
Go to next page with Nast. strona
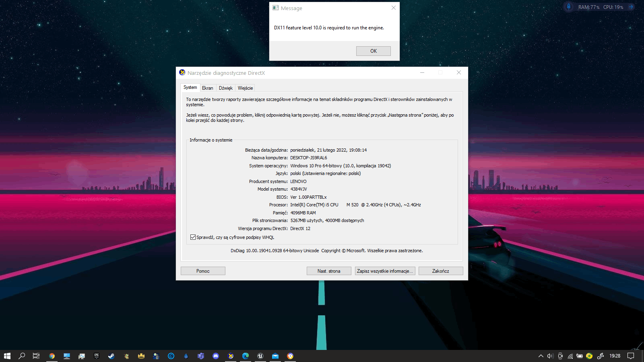[329, 271]
